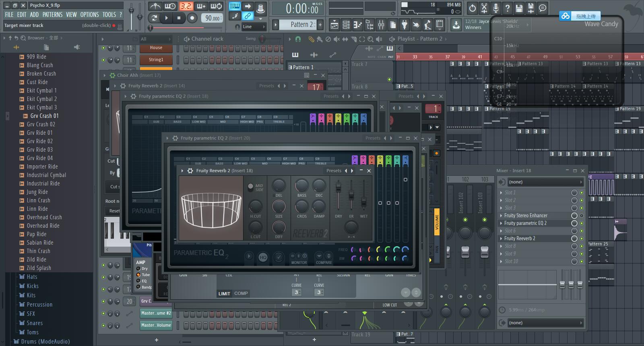Click the question mark help icon

pos(508,8)
